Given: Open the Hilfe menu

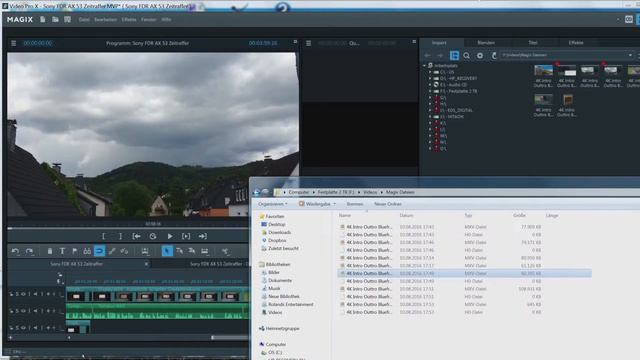Looking at the screenshot, I should [x=166, y=20].
